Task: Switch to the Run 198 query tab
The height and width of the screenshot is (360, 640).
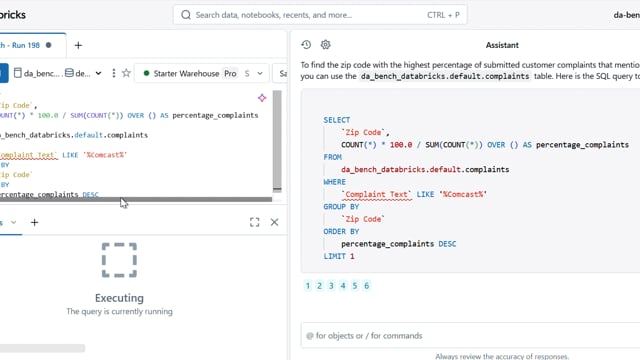Action: point(25,45)
